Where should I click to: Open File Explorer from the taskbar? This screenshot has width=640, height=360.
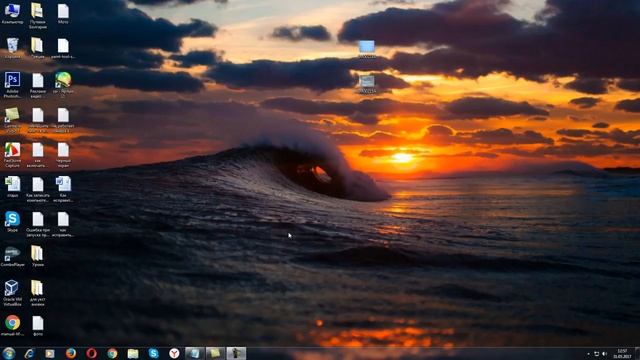pyautogui.click(x=133, y=353)
